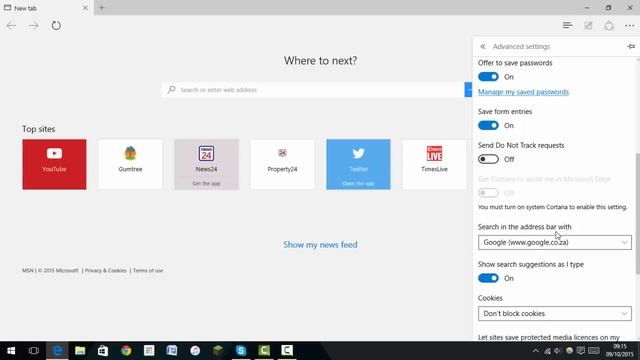Open the Property24 top site tile
Screen dimensions: 640x360
tap(282, 164)
